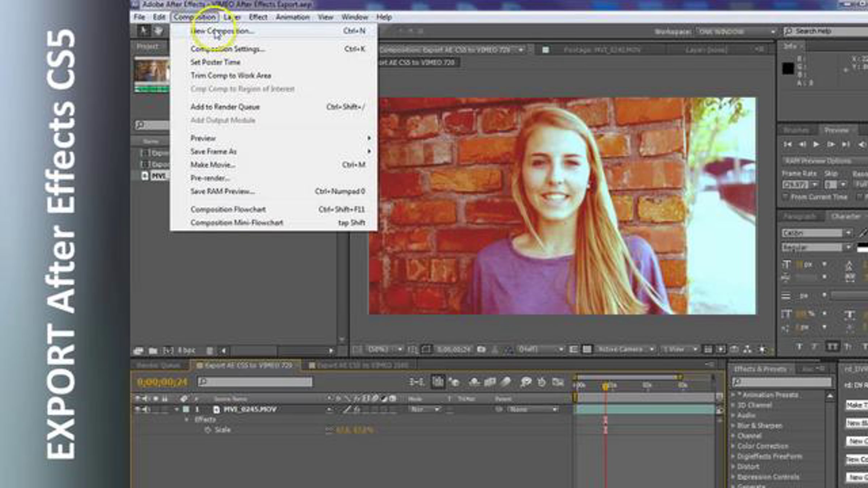
Task: Toggle visibility of the MVI_0245.MOV layer
Action: click(137, 410)
